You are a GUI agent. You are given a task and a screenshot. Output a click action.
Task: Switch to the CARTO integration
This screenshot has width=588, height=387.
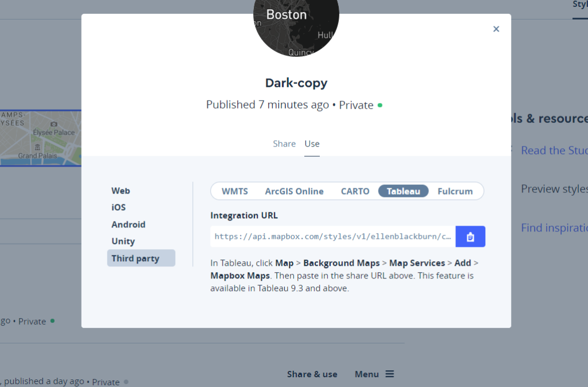click(x=355, y=191)
